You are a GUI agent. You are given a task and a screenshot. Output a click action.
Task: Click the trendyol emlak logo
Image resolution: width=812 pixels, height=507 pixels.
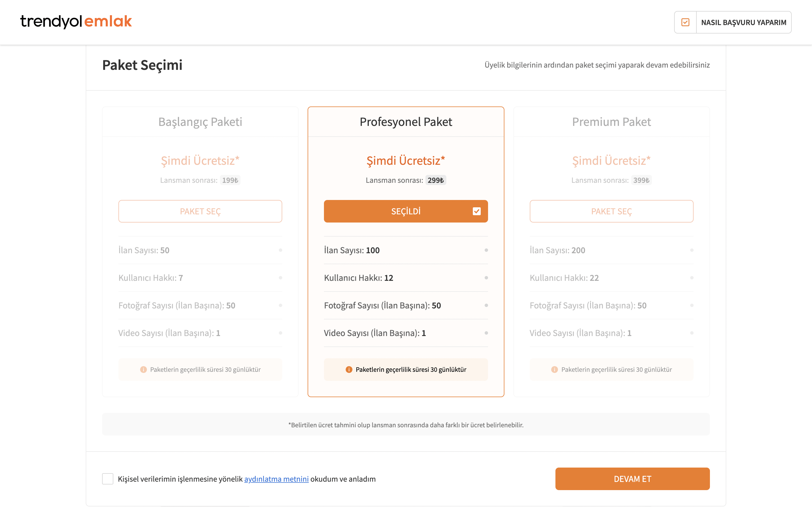pyautogui.click(x=76, y=21)
